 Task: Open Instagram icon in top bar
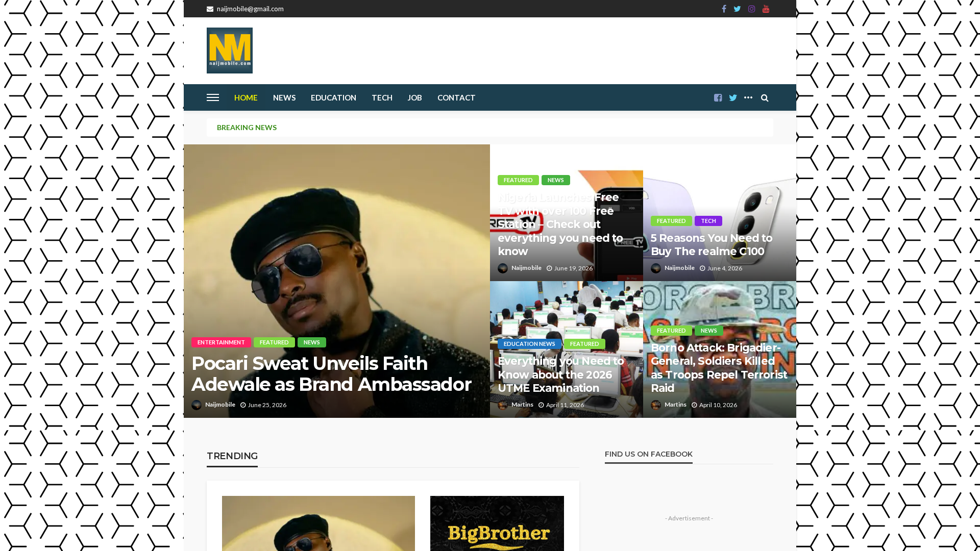click(751, 9)
